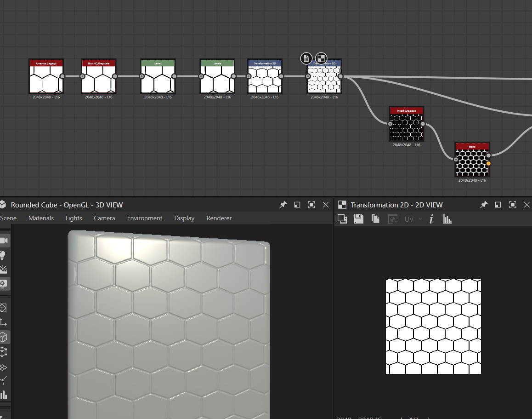Viewport: 532px width, 419px height.
Task: Click the save as bitmap icon in 2D View
Action: (342, 219)
